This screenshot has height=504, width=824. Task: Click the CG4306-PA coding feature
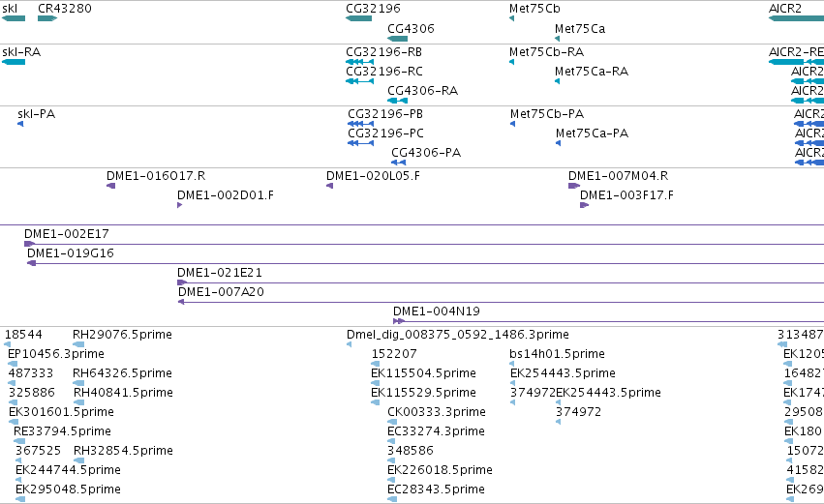pos(398,163)
